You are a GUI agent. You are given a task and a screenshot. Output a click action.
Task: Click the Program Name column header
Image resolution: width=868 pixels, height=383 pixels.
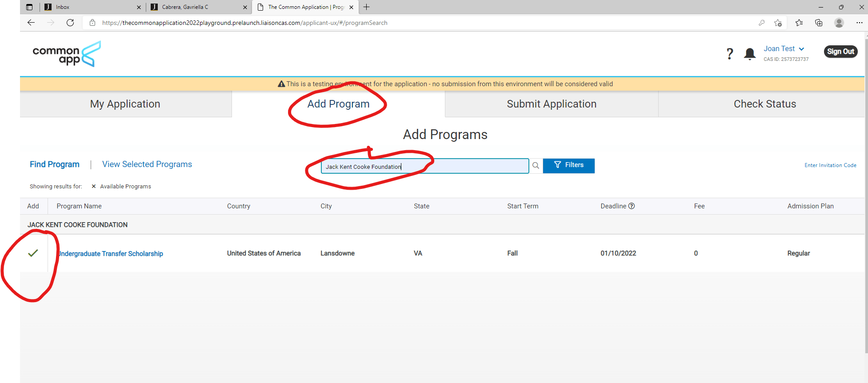[x=79, y=206]
